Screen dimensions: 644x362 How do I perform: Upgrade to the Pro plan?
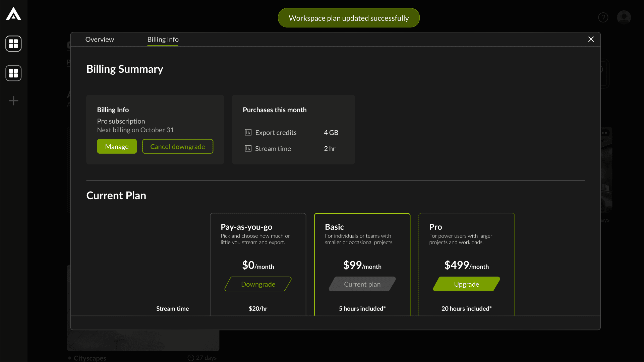tap(466, 284)
